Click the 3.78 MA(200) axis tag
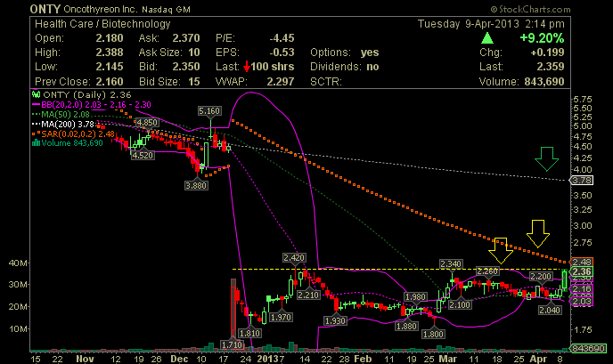The image size is (613, 364). click(x=581, y=180)
